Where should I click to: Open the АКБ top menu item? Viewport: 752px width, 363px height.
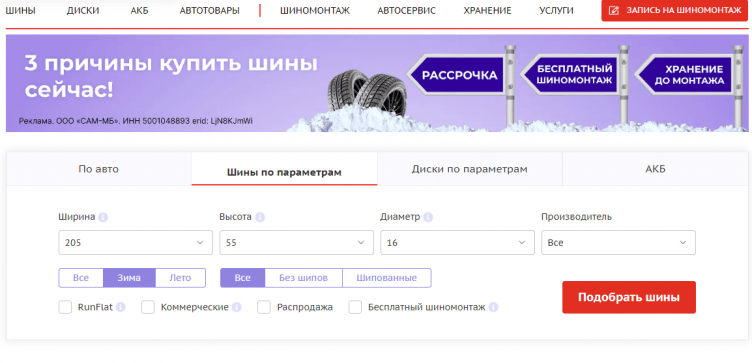140,11
